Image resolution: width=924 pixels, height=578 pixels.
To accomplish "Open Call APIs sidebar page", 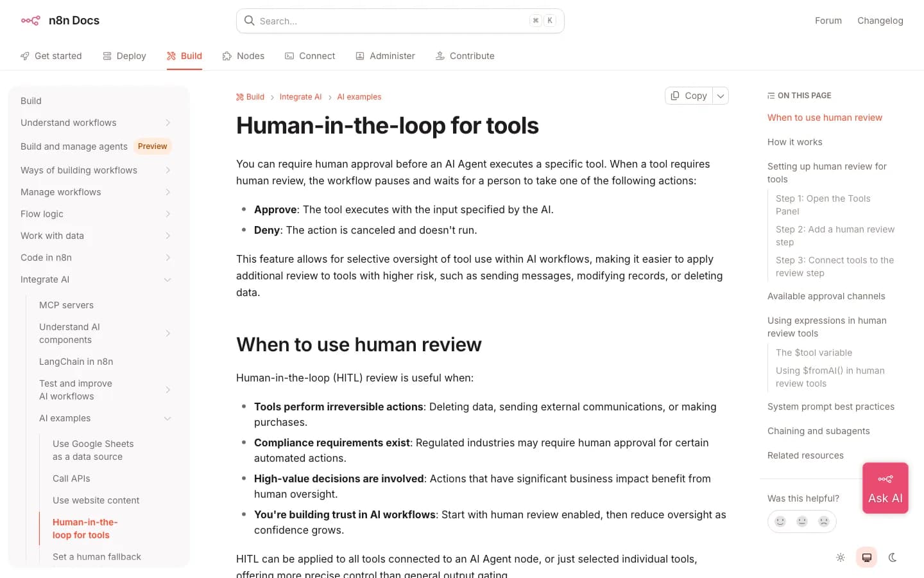I will coord(71,478).
